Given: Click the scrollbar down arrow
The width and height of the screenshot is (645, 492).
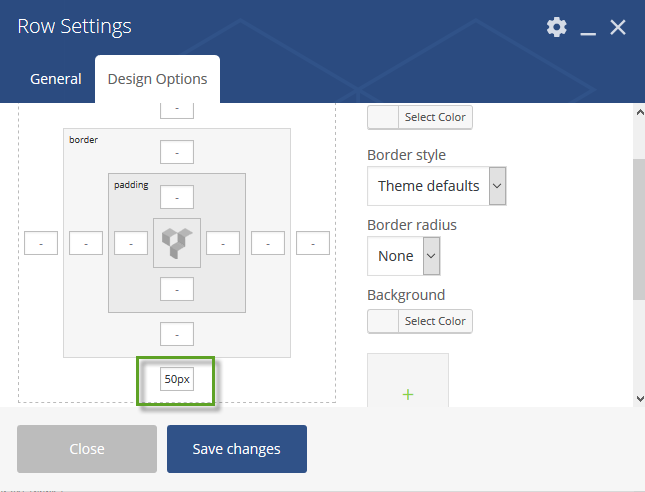Looking at the screenshot, I should click(640, 399).
